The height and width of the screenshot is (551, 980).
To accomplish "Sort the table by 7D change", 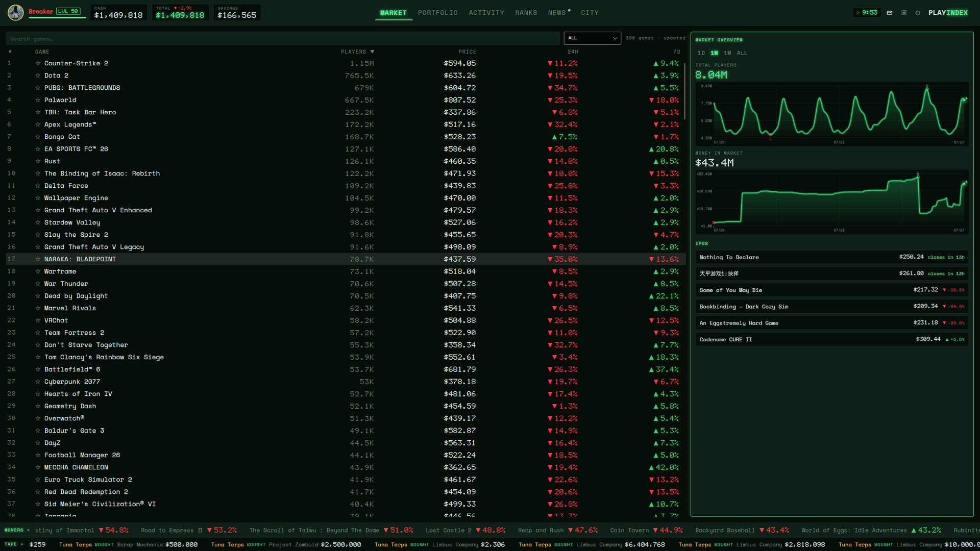I will pos(676,52).
